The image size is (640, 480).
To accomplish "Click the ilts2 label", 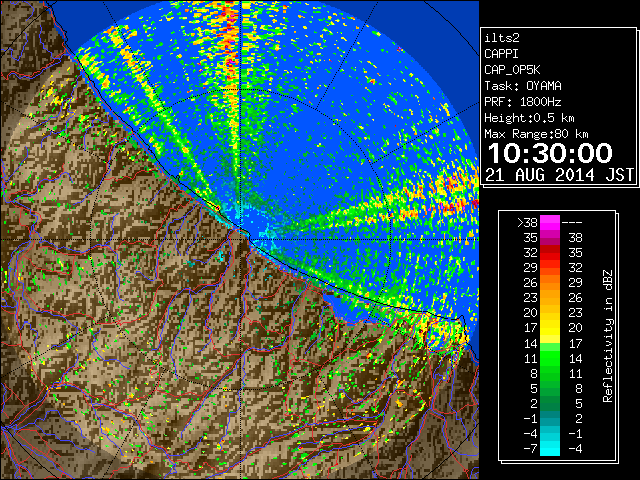I will pyautogui.click(x=502, y=38).
